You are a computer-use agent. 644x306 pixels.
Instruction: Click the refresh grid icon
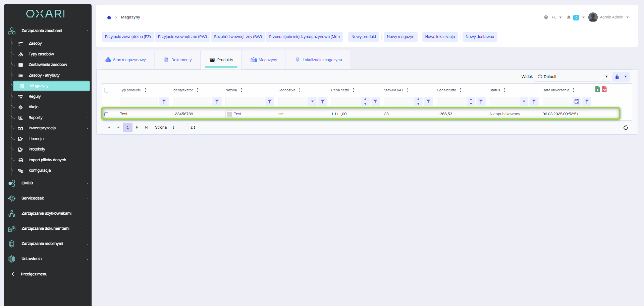(625, 128)
